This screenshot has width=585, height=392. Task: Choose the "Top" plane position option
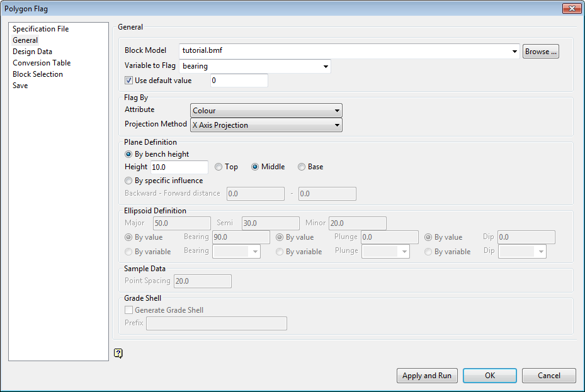[x=217, y=167]
